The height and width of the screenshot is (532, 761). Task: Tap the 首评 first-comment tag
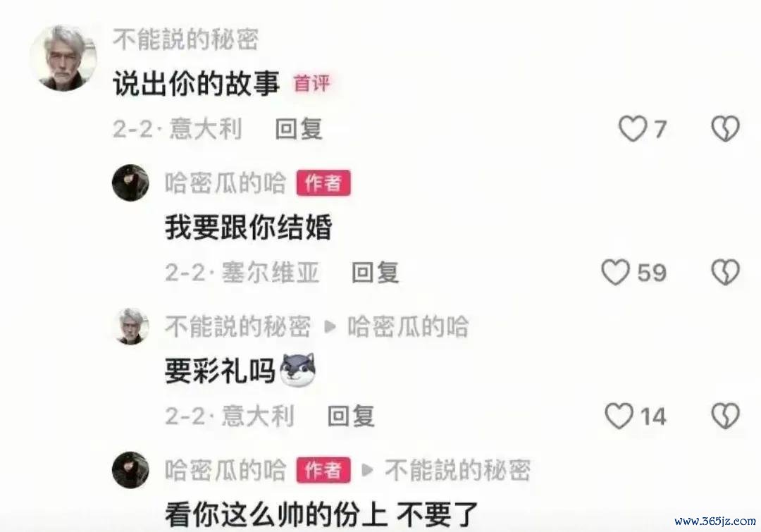(x=311, y=83)
